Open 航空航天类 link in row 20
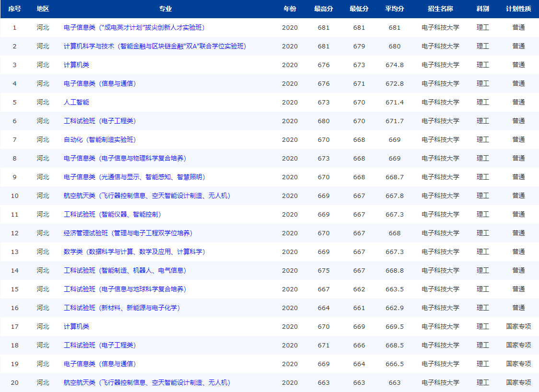 [147, 382]
